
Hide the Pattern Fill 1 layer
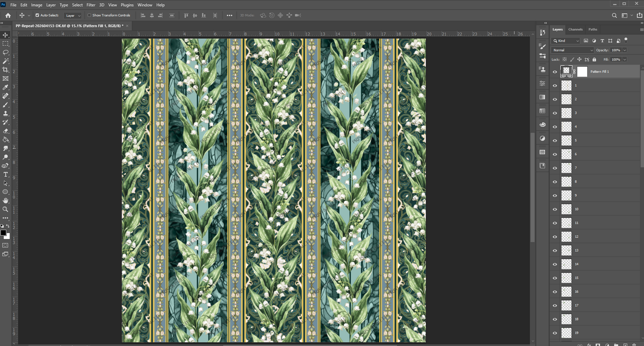[555, 72]
